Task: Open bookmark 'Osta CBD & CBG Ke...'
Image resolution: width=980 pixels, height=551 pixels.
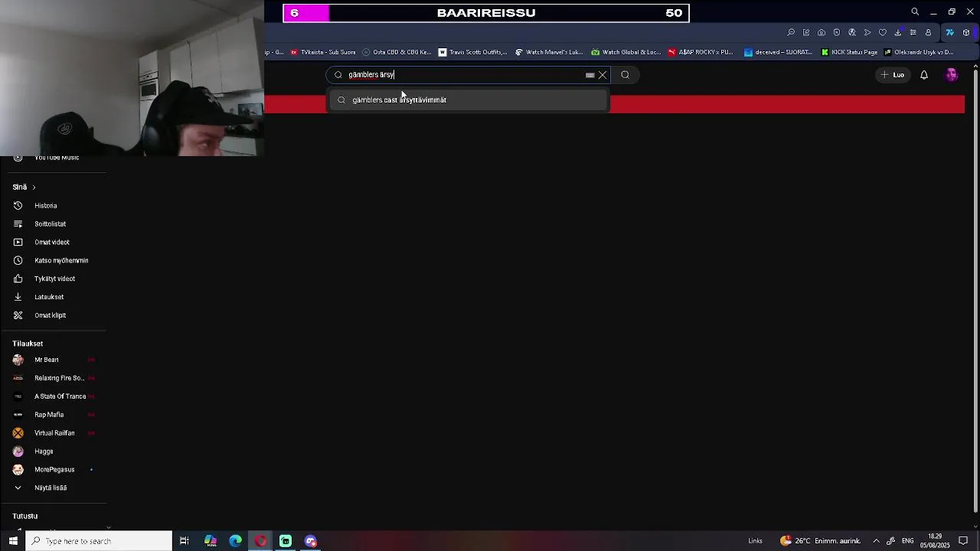Action: click(397, 52)
